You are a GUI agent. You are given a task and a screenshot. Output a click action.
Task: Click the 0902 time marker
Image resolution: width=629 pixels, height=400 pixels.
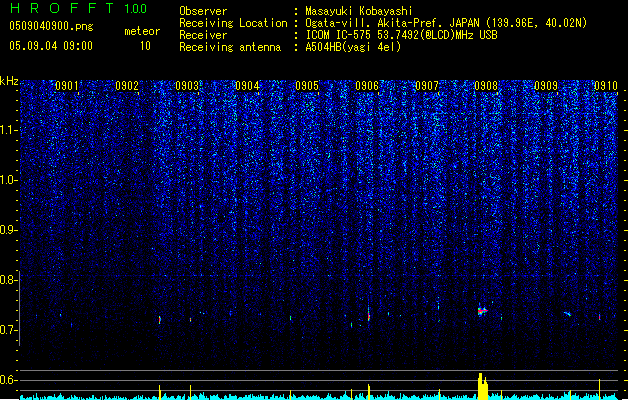[x=127, y=86]
